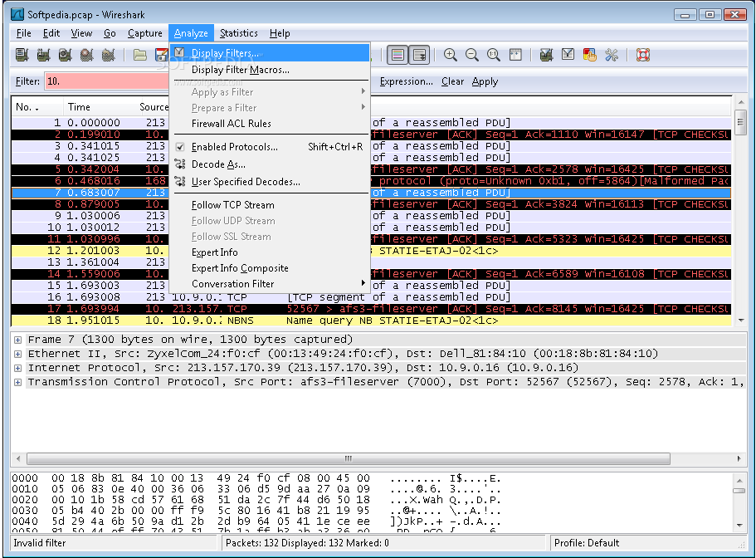The width and height of the screenshot is (756, 558).
Task: Open the coloring rules icon
Action: click(590, 55)
